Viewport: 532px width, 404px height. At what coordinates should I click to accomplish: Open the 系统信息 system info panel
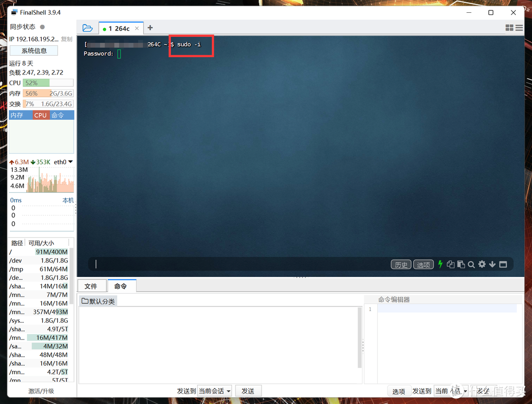[33, 50]
